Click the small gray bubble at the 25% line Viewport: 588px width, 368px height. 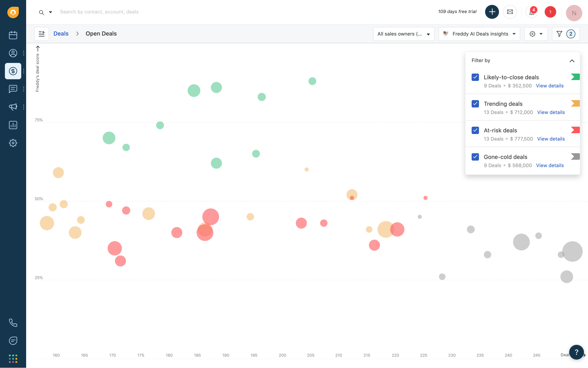(x=442, y=277)
